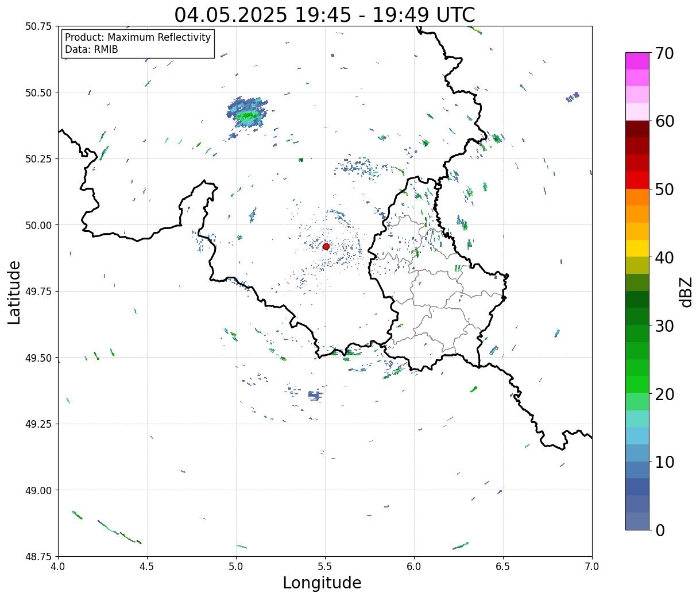The width and height of the screenshot is (700, 597).
Task: Click the bright green swatch just above 20 dBZ
Action: pos(637,385)
